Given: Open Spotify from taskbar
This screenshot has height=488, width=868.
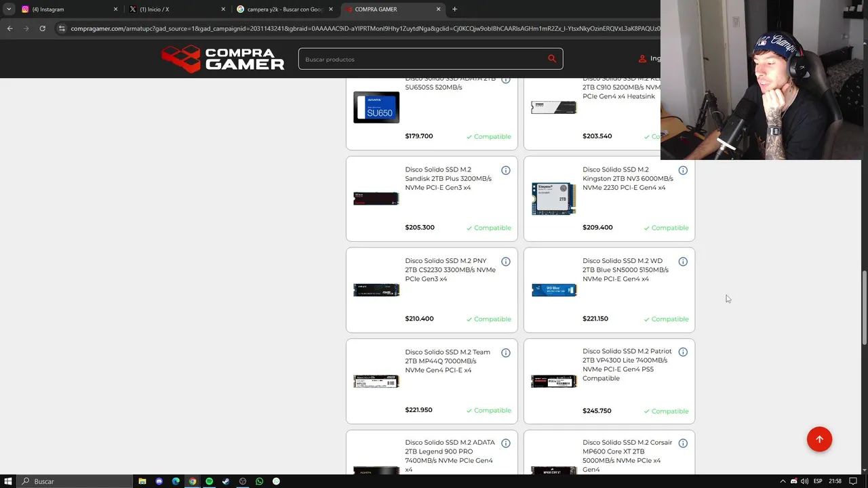Looking at the screenshot, I should coord(210,481).
